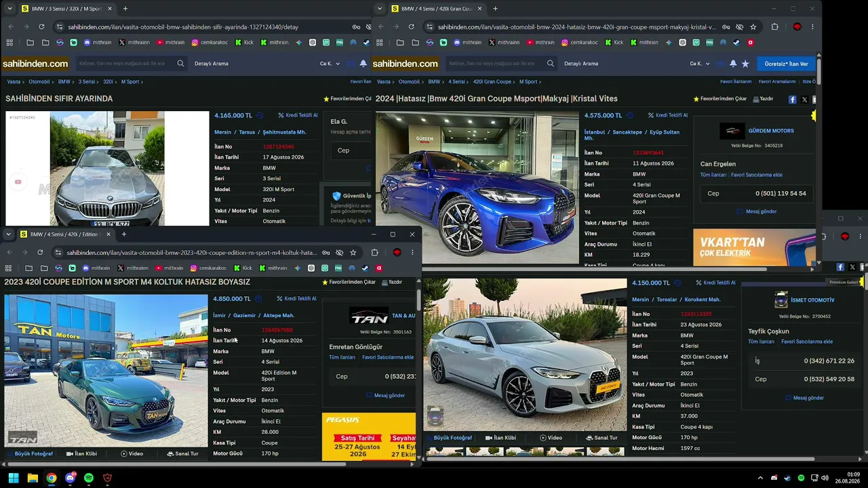Open the 3 Serisi breadcrumb link
This screenshot has height=488, width=868.
click(87, 82)
